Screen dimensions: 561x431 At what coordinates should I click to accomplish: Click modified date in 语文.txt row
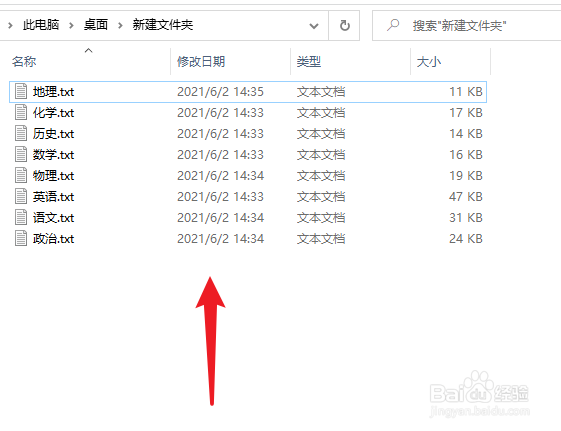click(x=220, y=217)
